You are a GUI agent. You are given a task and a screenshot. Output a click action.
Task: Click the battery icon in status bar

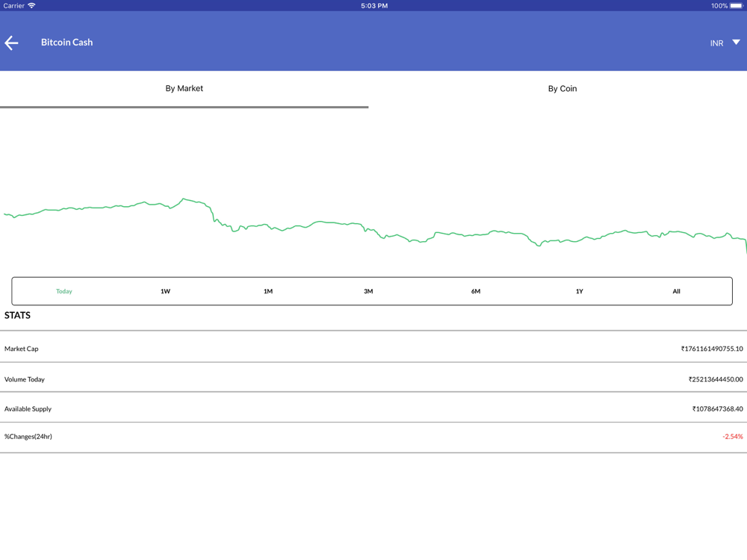(737, 6)
